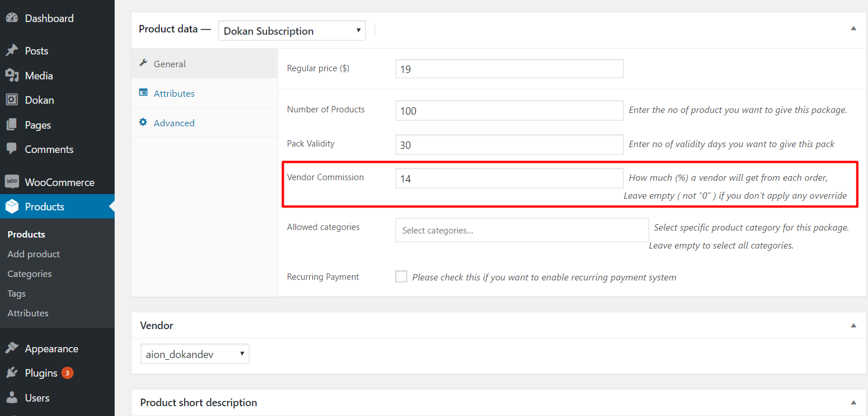Click the Products box icon
Viewport: 868px width, 416px height.
click(x=12, y=206)
